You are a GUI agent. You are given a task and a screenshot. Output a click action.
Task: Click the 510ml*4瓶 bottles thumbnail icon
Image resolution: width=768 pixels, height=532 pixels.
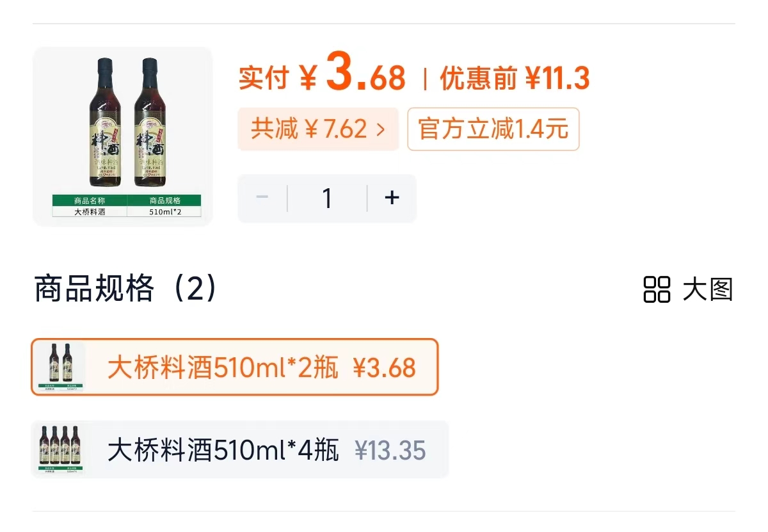(x=60, y=449)
